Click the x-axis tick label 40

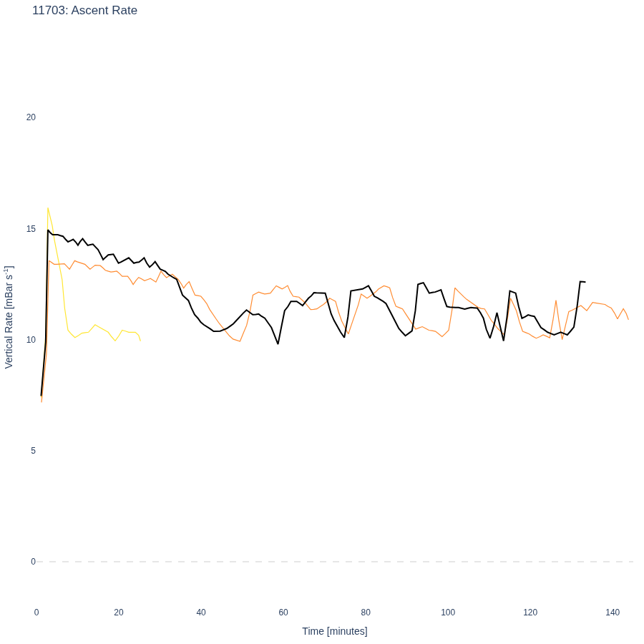point(201,613)
